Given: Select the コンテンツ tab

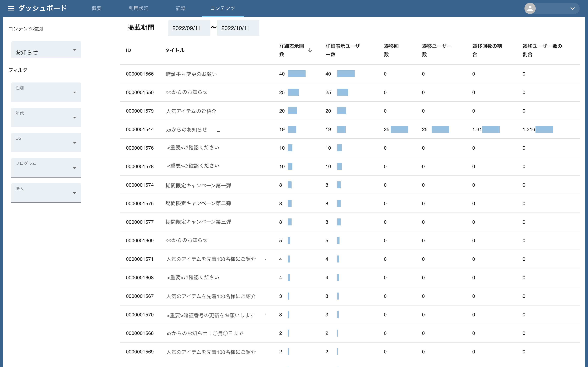Looking at the screenshot, I should [x=222, y=9].
